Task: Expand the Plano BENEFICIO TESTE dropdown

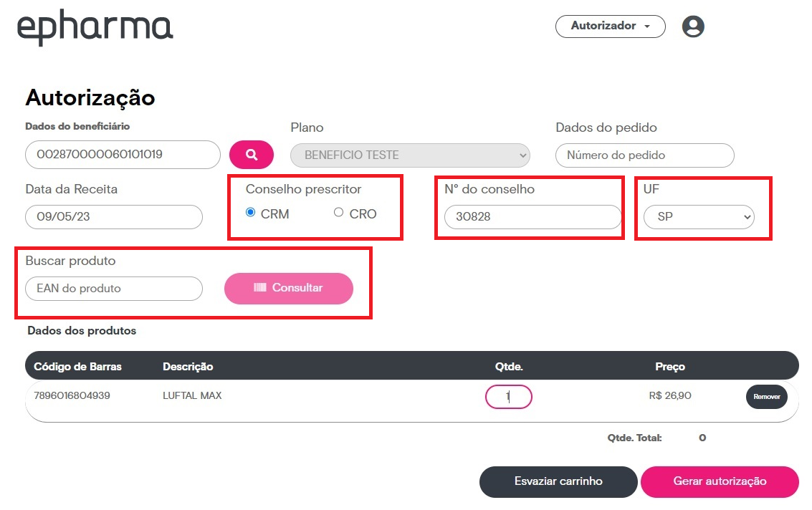Action: coord(410,155)
